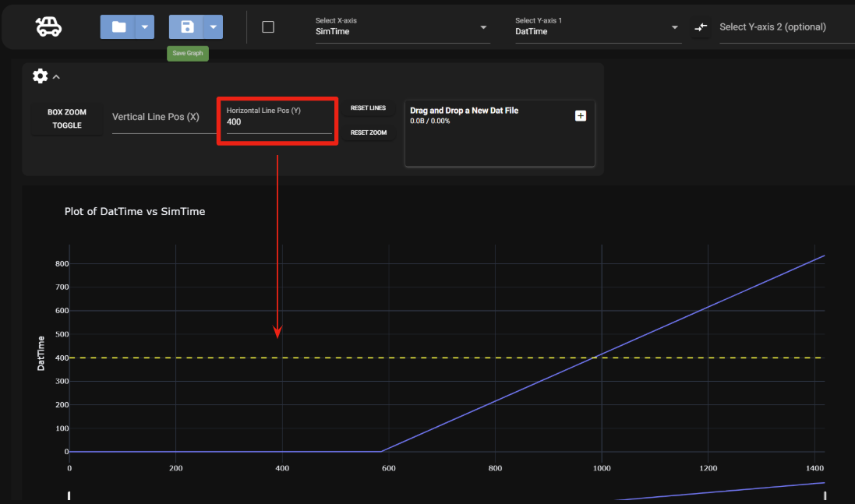This screenshot has height=504, width=855.
Task: Click the Horizontal Line Pos (Y) field
Action: (x=278, y=122)
